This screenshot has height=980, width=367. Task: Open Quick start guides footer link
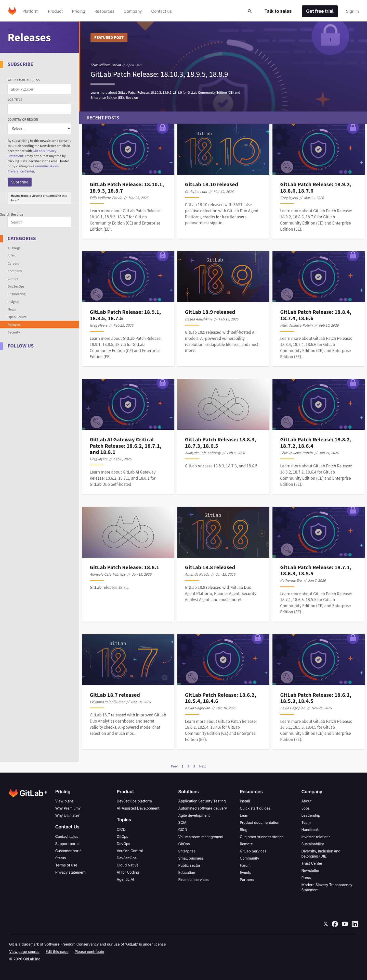click(x=255, y=809)
